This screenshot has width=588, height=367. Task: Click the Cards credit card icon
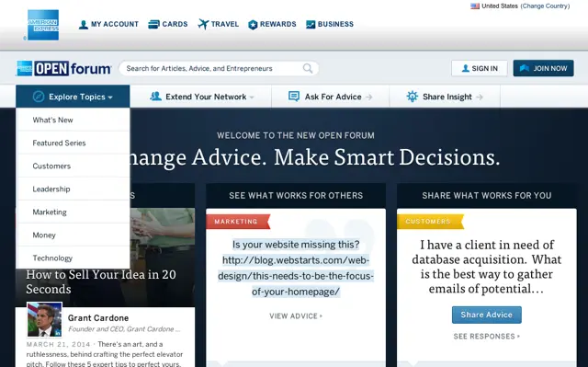153,25
